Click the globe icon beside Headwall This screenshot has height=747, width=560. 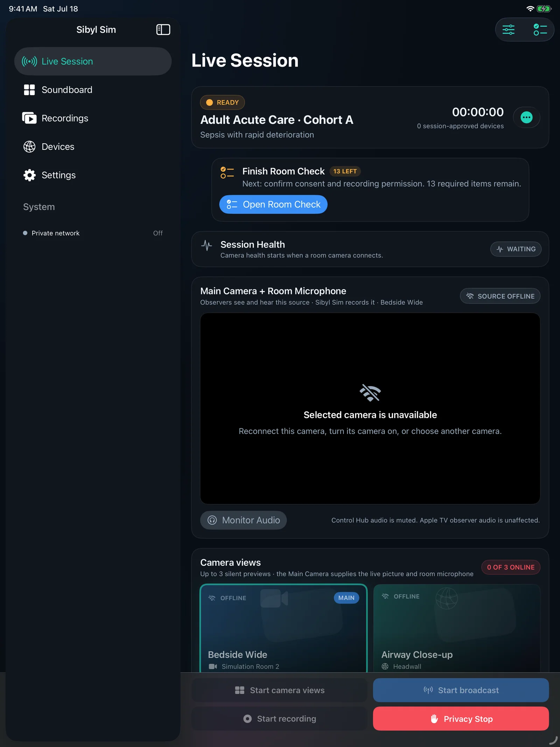385,666
